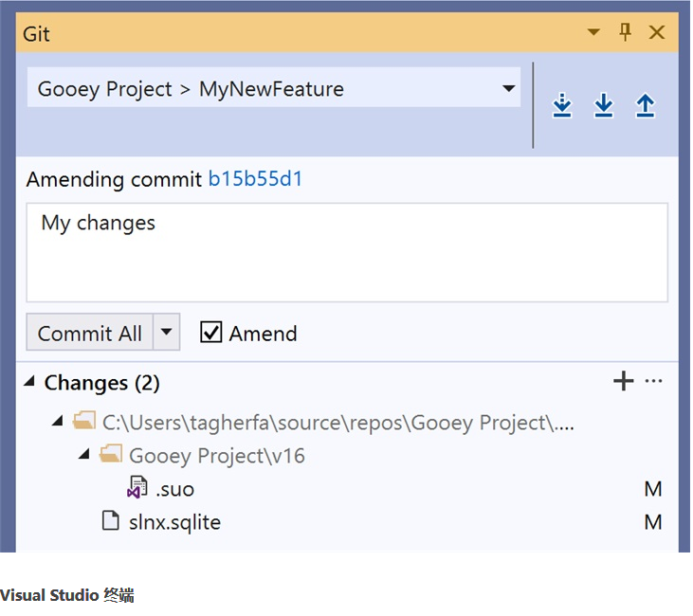Viewport: 693px width, 616px height.
Task: Click the commit message text box
Action: tap(347, 252)
